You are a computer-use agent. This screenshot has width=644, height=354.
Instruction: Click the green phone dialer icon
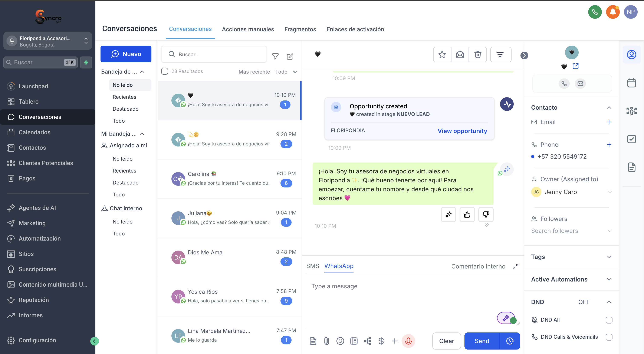click(x=595, y=12)
